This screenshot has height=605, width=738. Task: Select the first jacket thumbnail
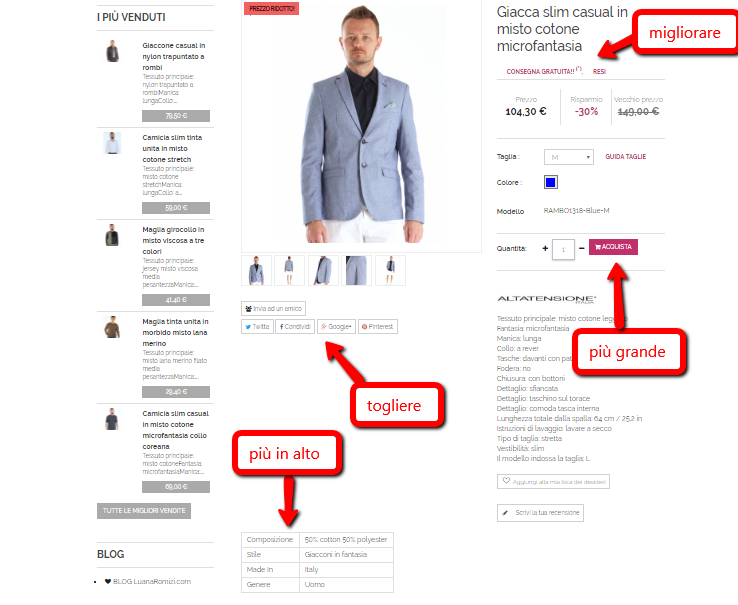click(257, 270)
